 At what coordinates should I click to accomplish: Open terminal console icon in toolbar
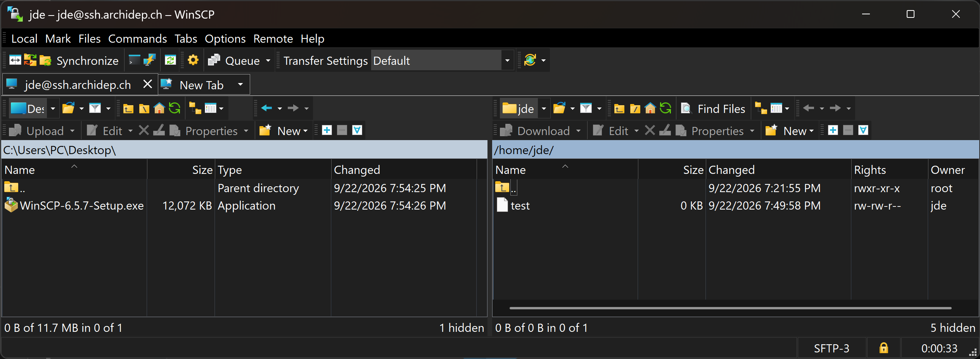point(134,60)
